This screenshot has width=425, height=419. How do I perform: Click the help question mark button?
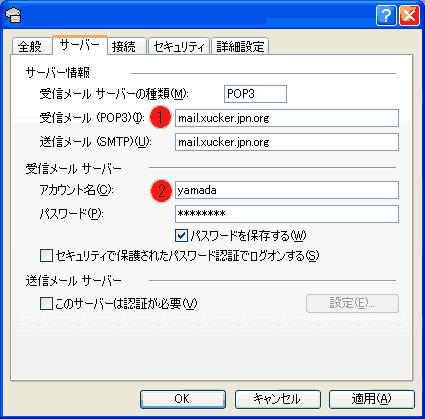[x=386, y=15]
